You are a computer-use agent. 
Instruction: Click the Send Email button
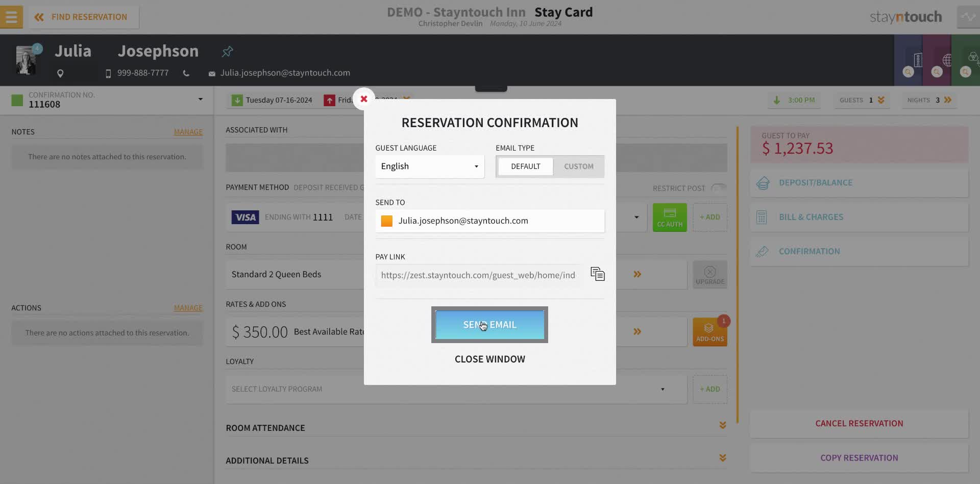[489, 325]
